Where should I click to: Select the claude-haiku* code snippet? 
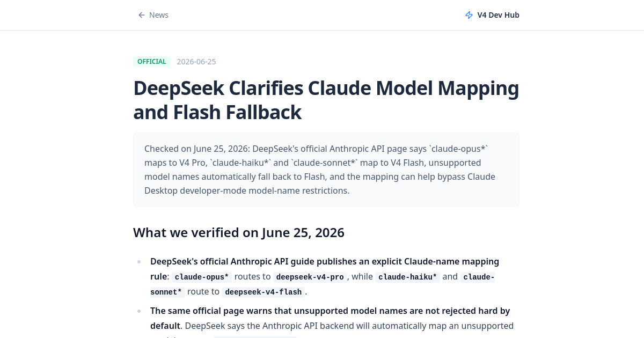[407, 277]
